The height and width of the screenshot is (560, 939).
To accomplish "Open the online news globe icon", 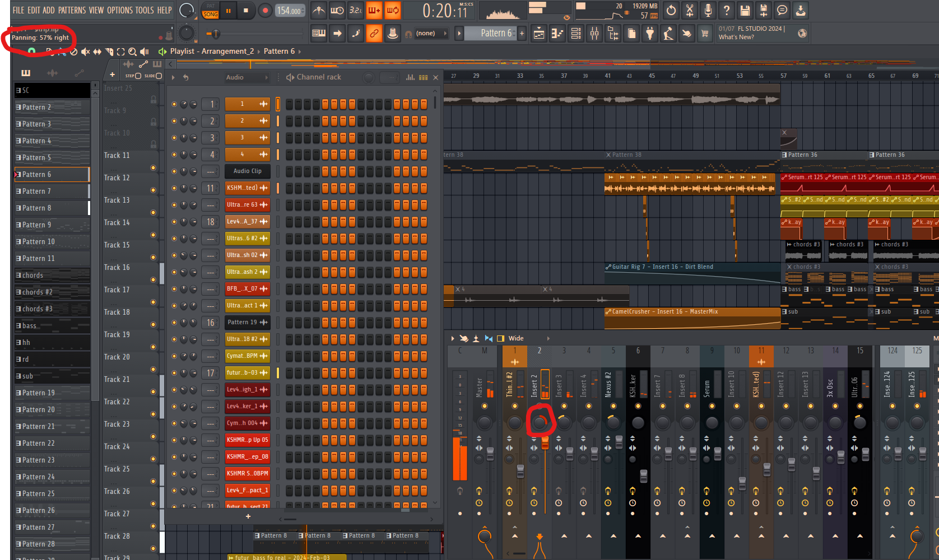I will [802, 33].
